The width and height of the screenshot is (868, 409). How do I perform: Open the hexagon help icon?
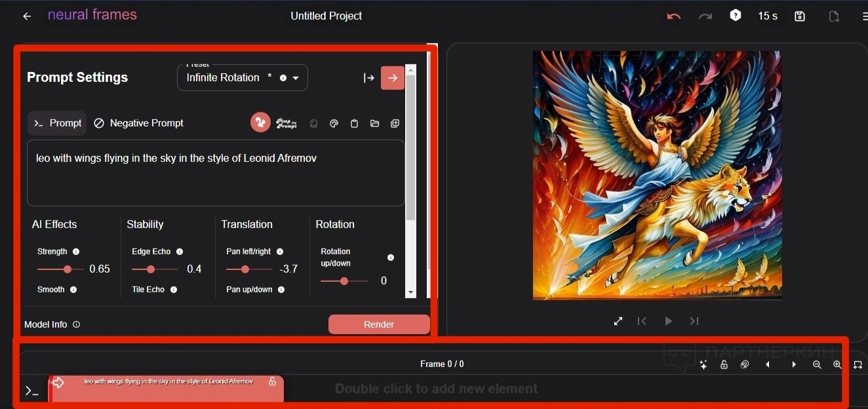click(x=736, y=16)
